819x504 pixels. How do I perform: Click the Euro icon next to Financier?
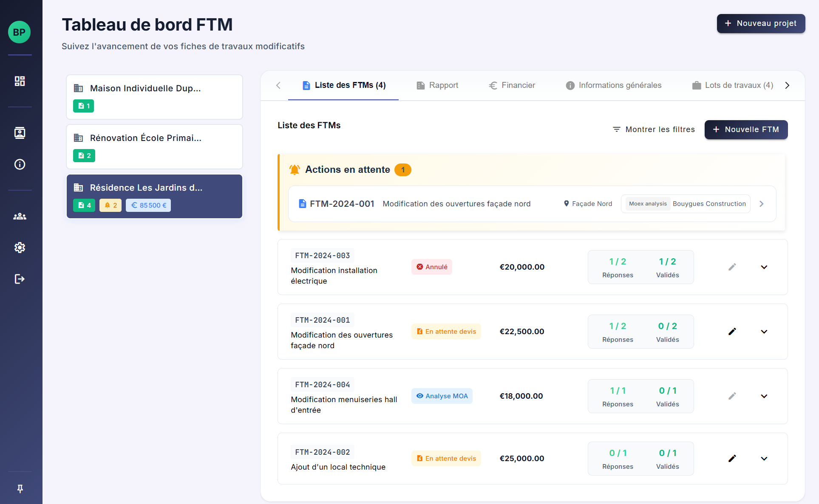[x=493, y=85]
